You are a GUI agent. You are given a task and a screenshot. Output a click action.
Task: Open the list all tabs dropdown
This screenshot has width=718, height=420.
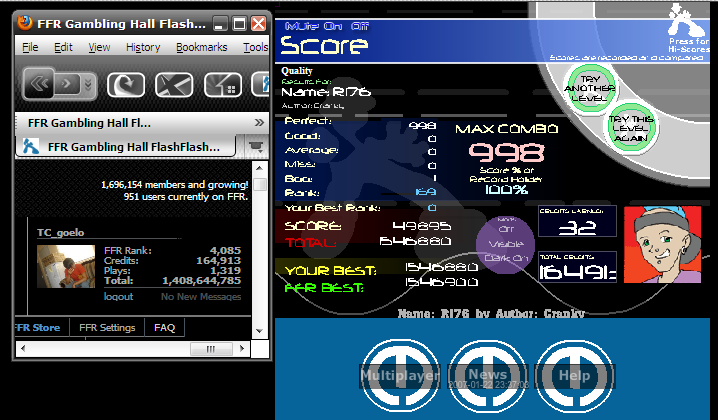(256, 146)
